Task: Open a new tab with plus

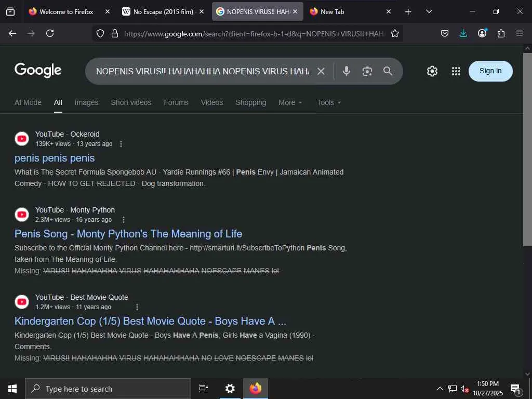Action: [x=408, y=12]
